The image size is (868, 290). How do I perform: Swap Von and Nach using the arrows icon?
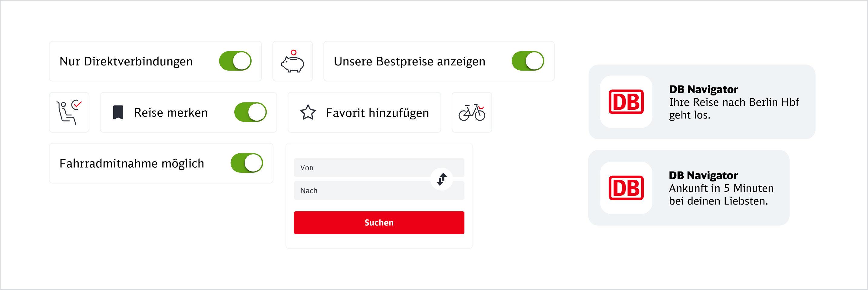(x=441, y=179)
